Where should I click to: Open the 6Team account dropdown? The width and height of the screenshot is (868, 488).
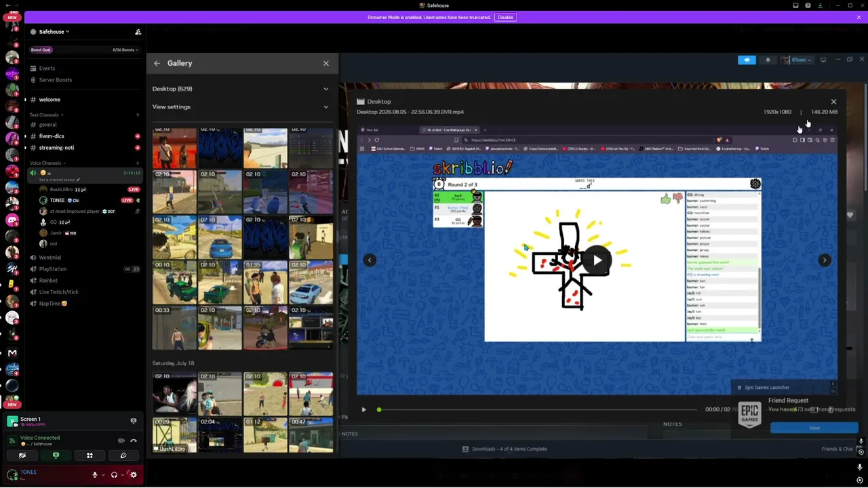coord(797,60)
